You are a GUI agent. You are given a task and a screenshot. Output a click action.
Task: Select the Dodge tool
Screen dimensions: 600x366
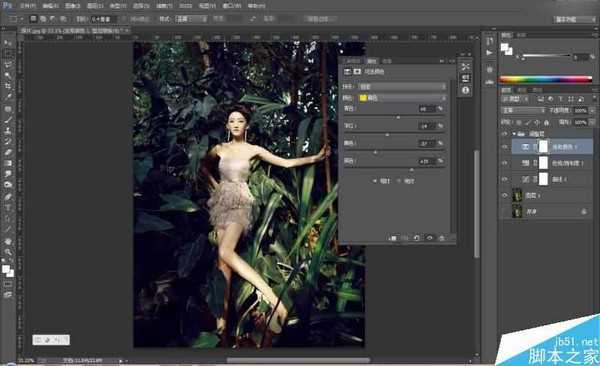click(8, 185)
